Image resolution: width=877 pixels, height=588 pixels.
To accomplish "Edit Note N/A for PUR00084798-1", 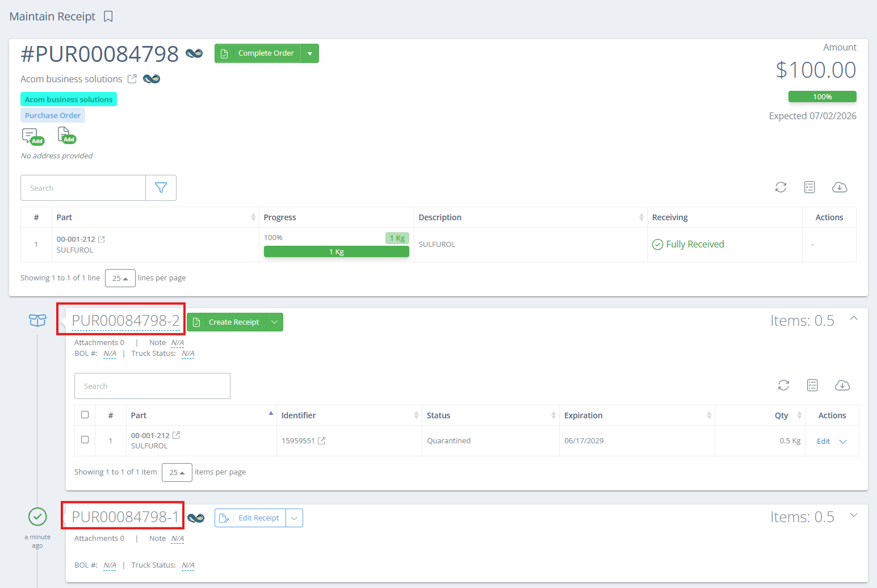I will pos(178,539).
